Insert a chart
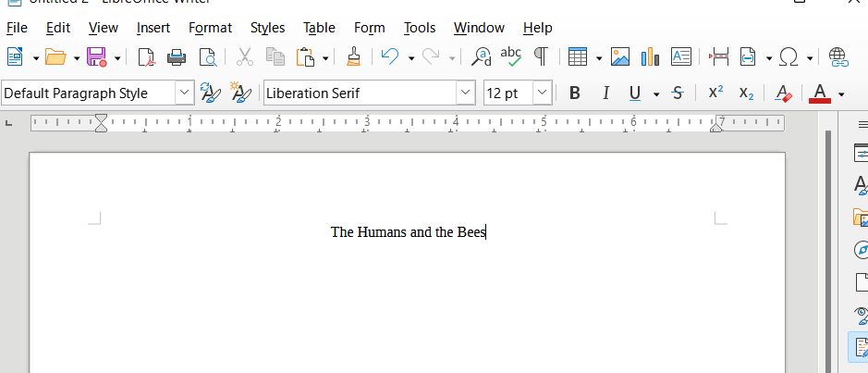This screenshot has height=373, width=868. pyautogui.click(x=650, y=56)
